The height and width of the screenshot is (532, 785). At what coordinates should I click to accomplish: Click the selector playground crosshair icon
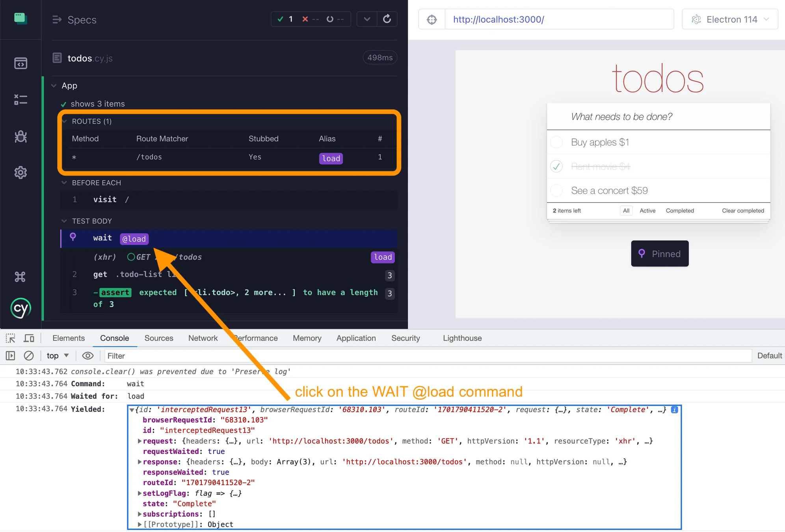pyautogui.click(x=432, y=19)
